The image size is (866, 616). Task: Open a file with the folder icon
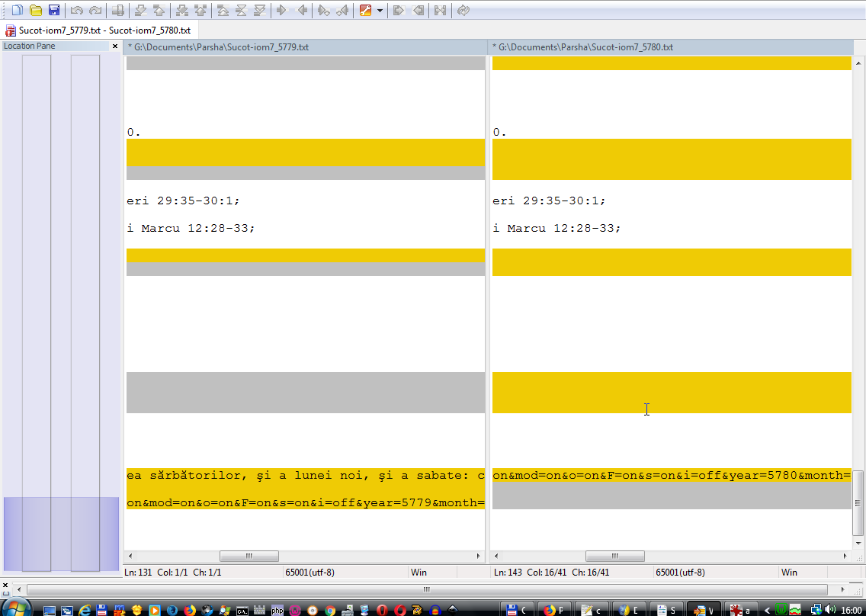[35, 11]
